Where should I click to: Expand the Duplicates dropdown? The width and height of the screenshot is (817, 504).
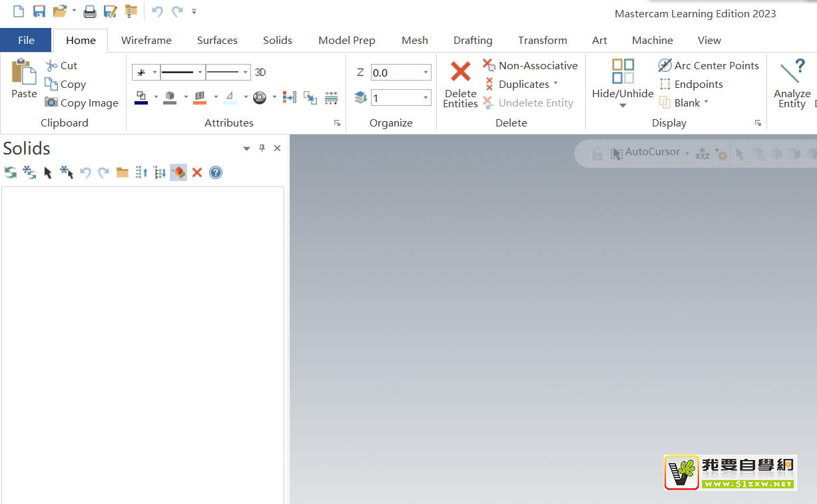tap(555, 84)
